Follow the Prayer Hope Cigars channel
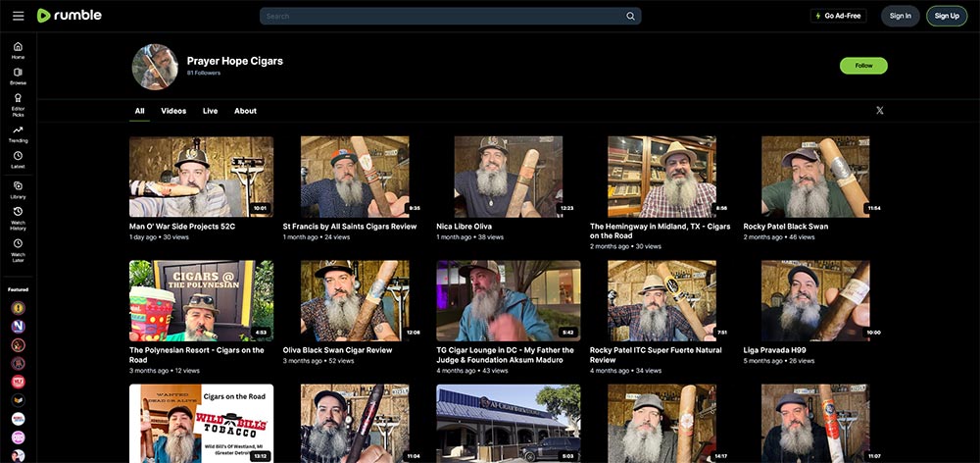The height and width of the screenshot is (463, 980). click(x=863, y=66)
